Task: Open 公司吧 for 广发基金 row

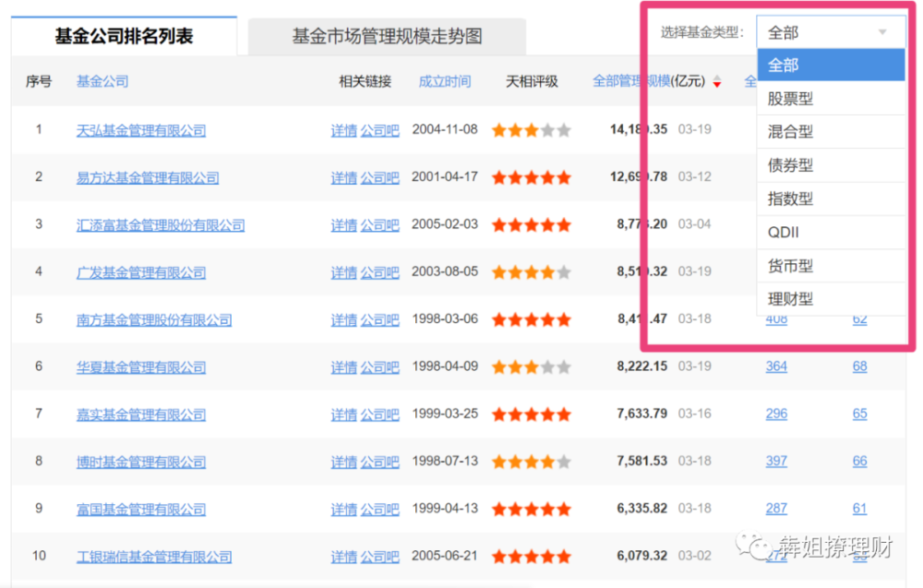Action: coord(379,272)
